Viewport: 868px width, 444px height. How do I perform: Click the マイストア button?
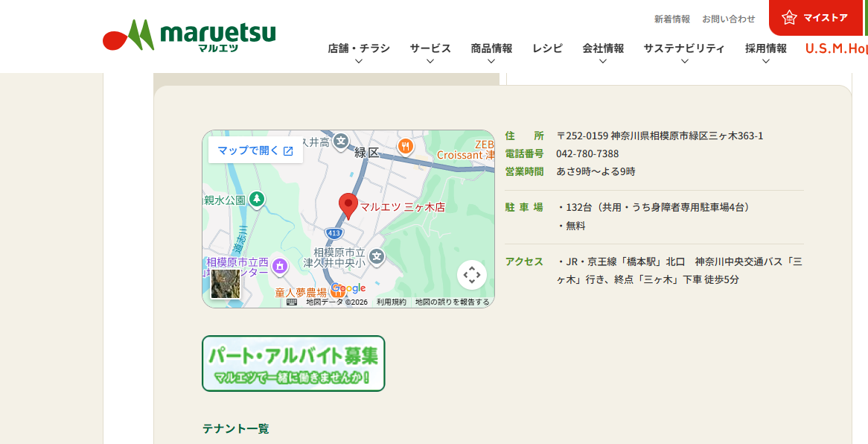pos(816,18)
